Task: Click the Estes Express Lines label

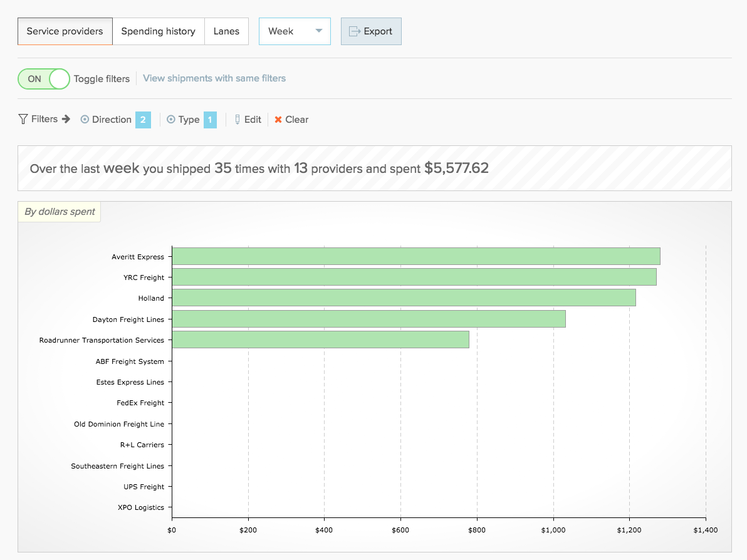Action: pyautogui.click(x=130, y=382)
